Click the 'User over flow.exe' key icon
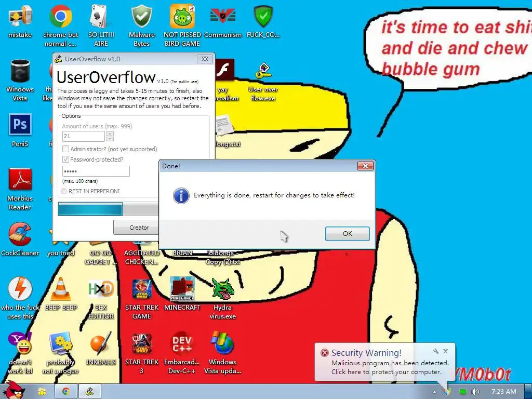 tap(263, 71)
